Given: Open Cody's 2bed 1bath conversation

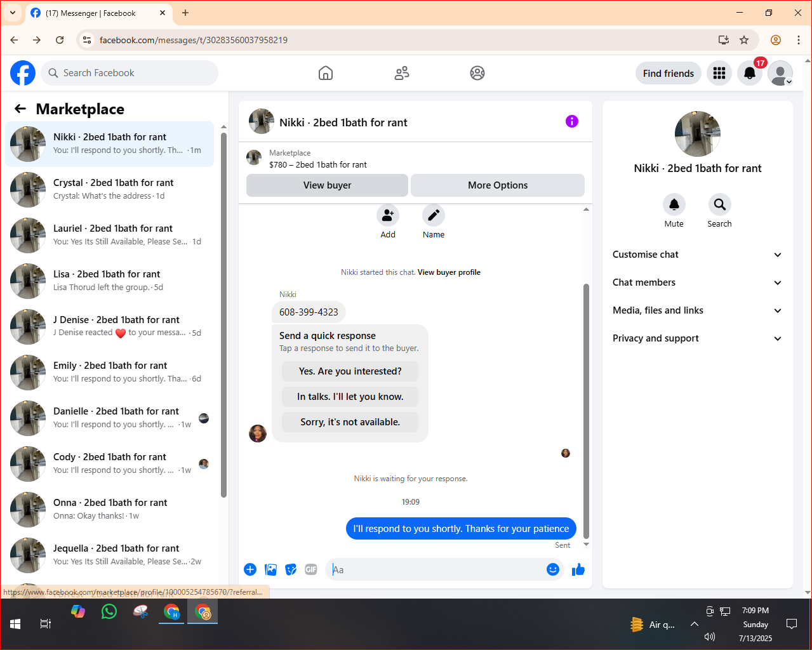Looking at the screenshot, I should 110,463.
